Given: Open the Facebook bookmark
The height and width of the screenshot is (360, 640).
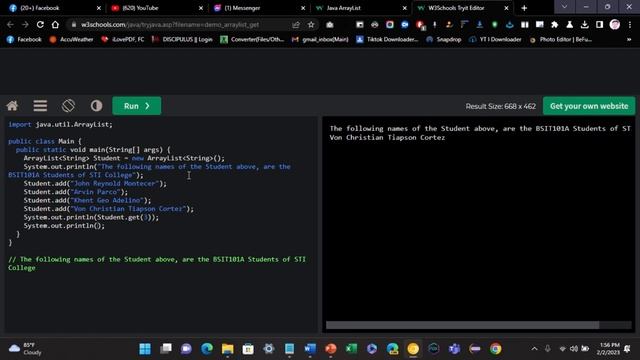Looking at the screenshot, I should (24, 40).
